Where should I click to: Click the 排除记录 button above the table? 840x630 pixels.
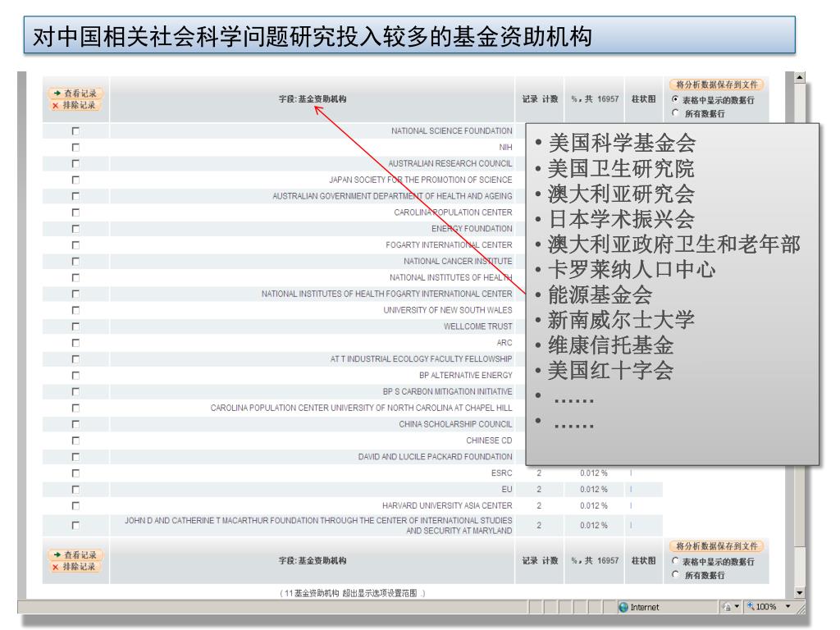coord(75,106)
